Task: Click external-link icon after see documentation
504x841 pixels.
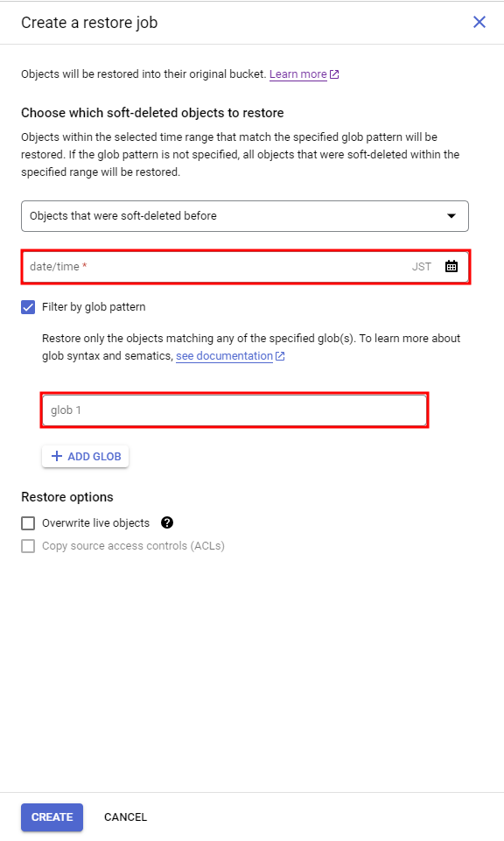Action: coord(280,356)
